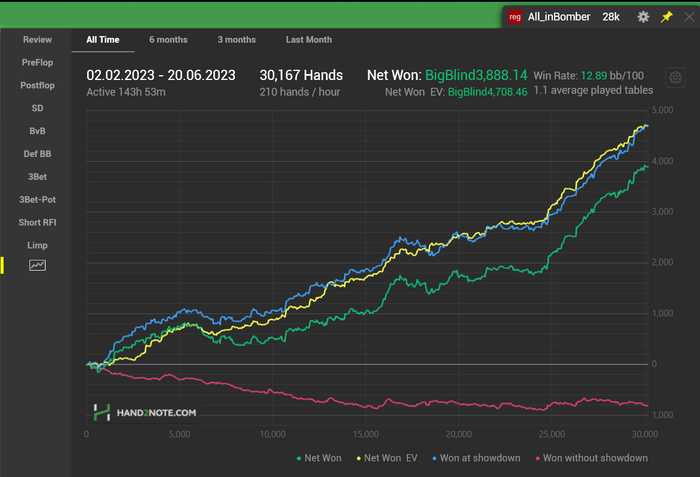
Task: Open the 3Bet stats section
Action: point(38,176)
